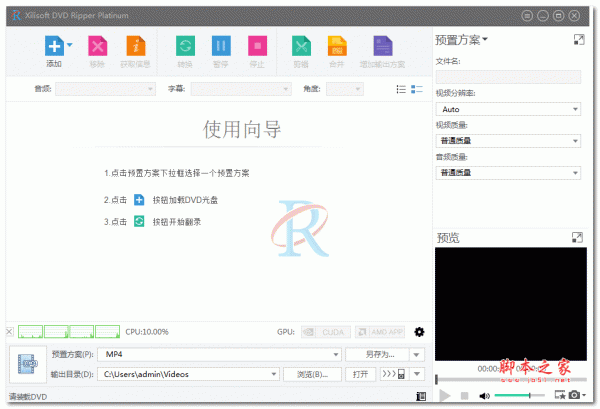This screenshot has width=600, height=409.
Task: Click the blue add icon in step 2
Action: 139,200
